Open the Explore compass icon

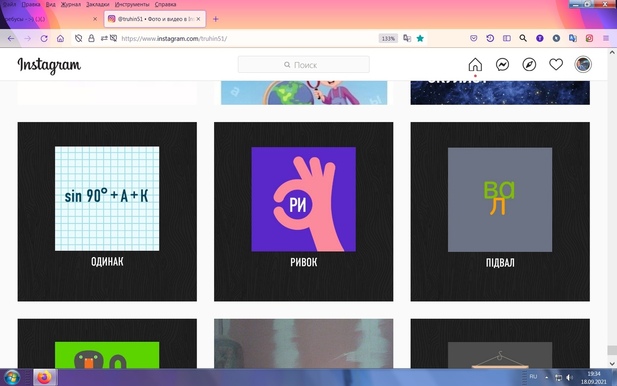pyautogui.click(x=529, y=65)
